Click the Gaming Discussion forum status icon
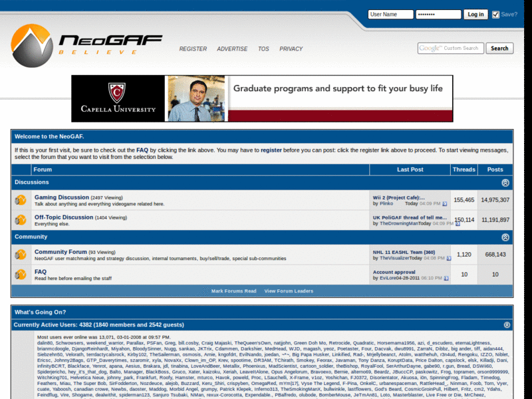The width and height of the screenshot is (532, 399). coord(20,200)
